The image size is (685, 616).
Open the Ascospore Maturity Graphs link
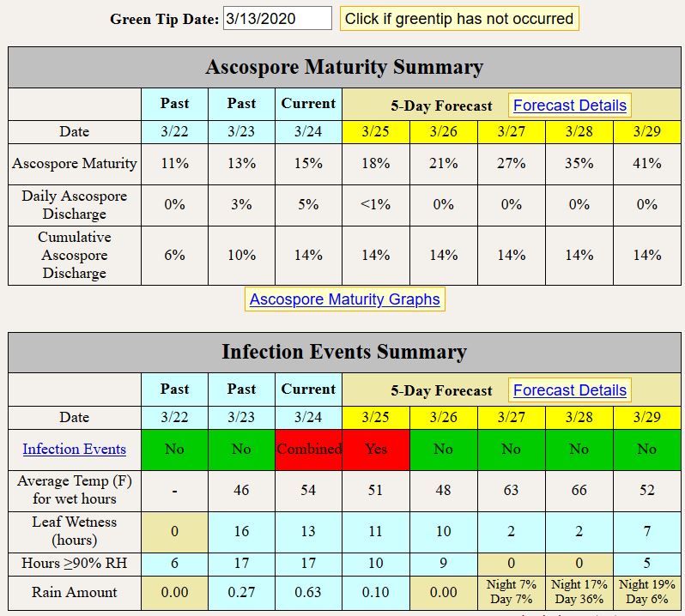(x=345, y=299)
